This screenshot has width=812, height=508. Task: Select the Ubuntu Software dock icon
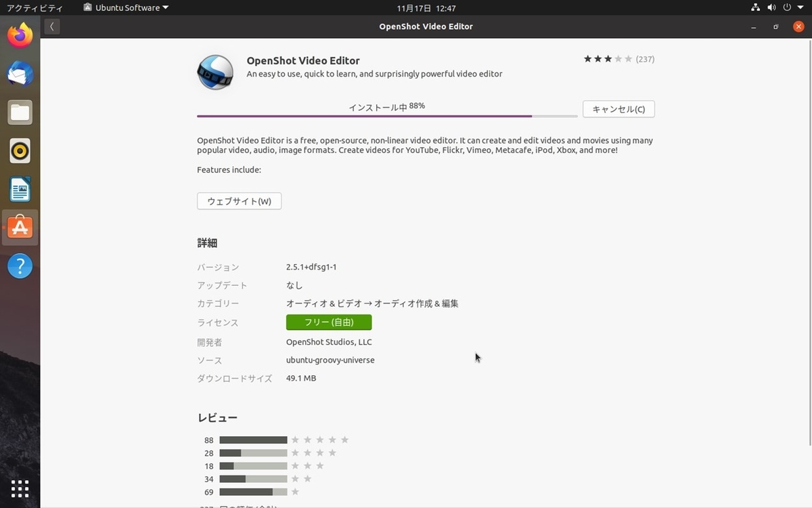coord(20,228)
